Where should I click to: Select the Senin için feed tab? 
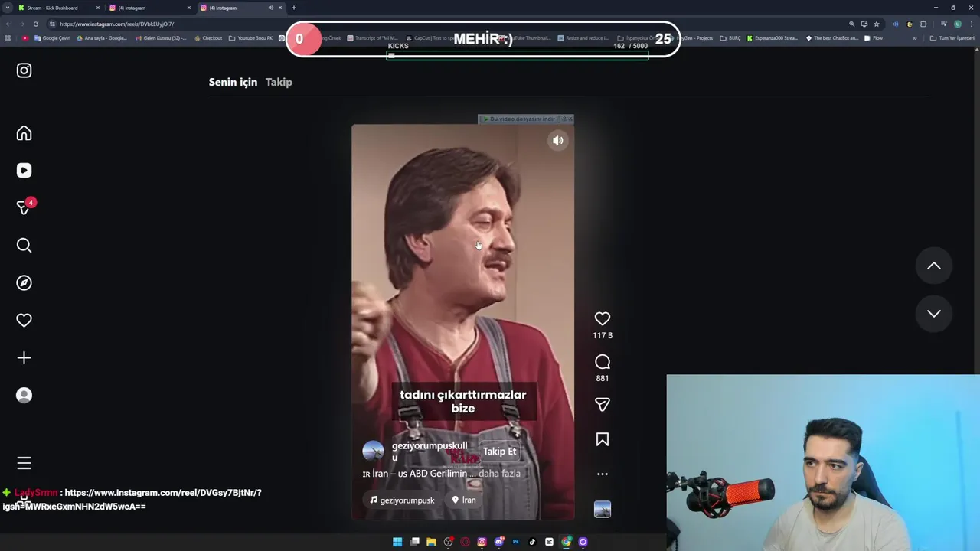tap(233, 82)
